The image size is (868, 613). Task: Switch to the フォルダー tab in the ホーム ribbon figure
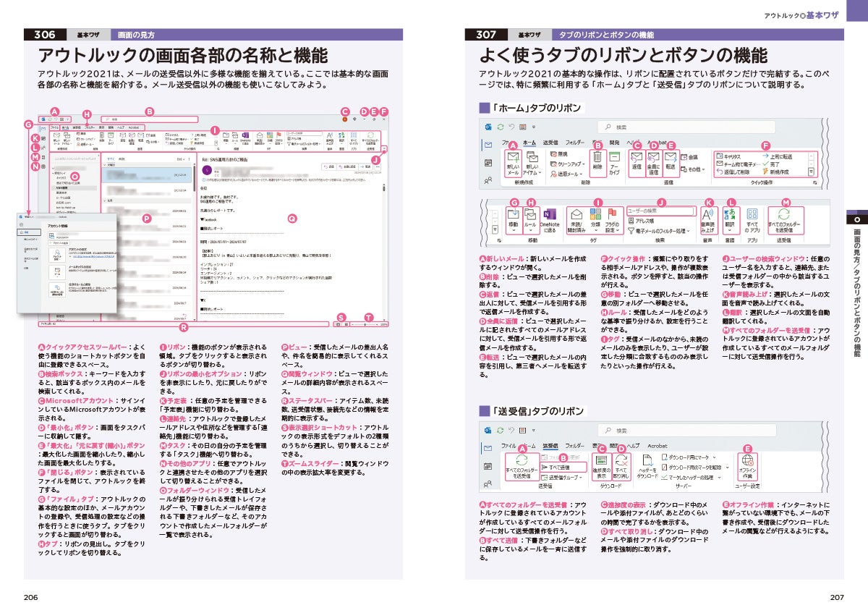(x=575, y=143)
